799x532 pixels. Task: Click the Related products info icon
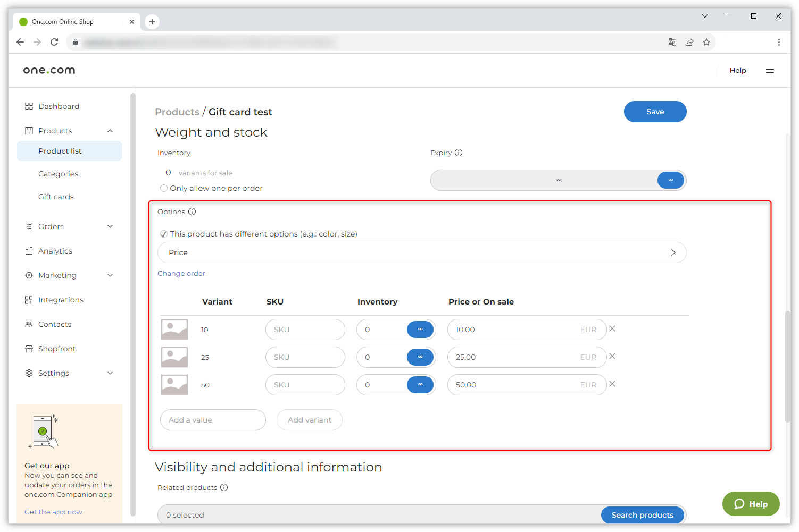click(x=224, y=487)
